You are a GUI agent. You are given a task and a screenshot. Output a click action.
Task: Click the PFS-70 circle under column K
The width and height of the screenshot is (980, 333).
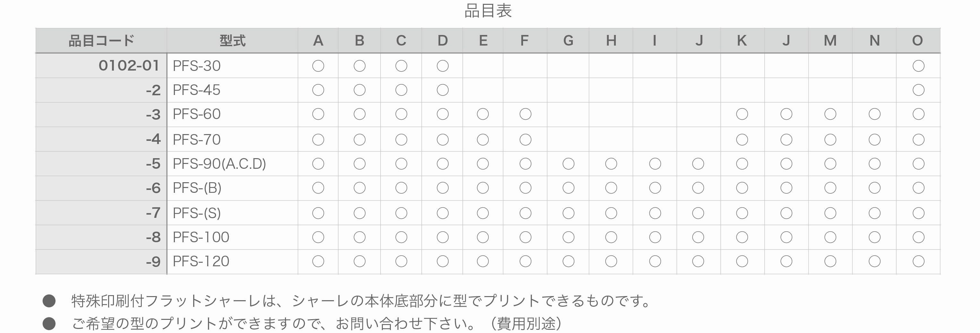click(x=742, y=140)
